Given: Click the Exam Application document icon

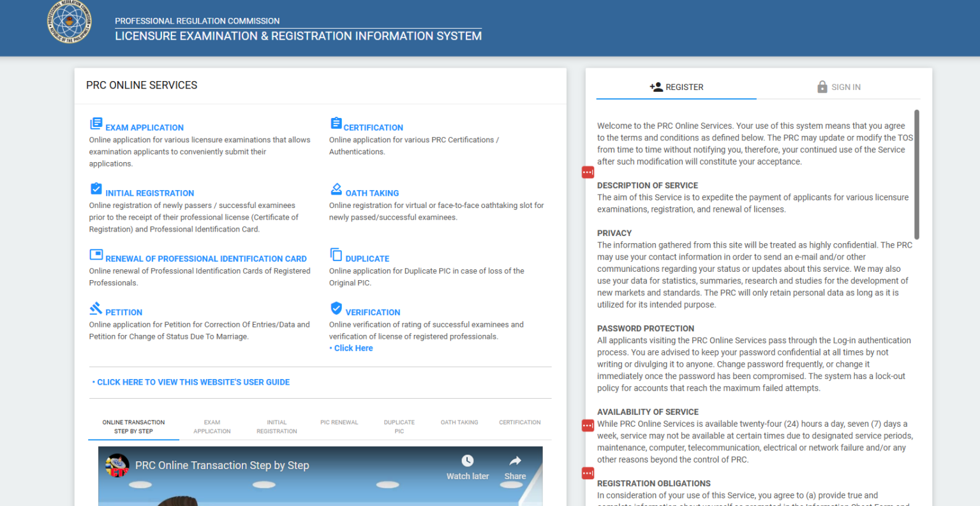Looking at the screenshot, I should pos(96,123).
